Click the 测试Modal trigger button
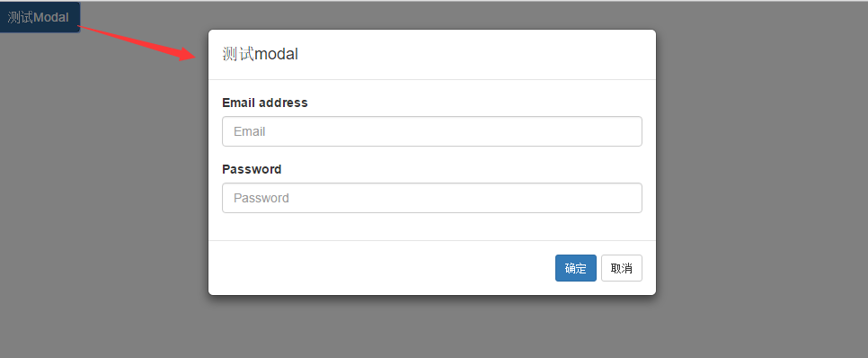The height and width of the screenshot is (358, 868). point(40,17)
